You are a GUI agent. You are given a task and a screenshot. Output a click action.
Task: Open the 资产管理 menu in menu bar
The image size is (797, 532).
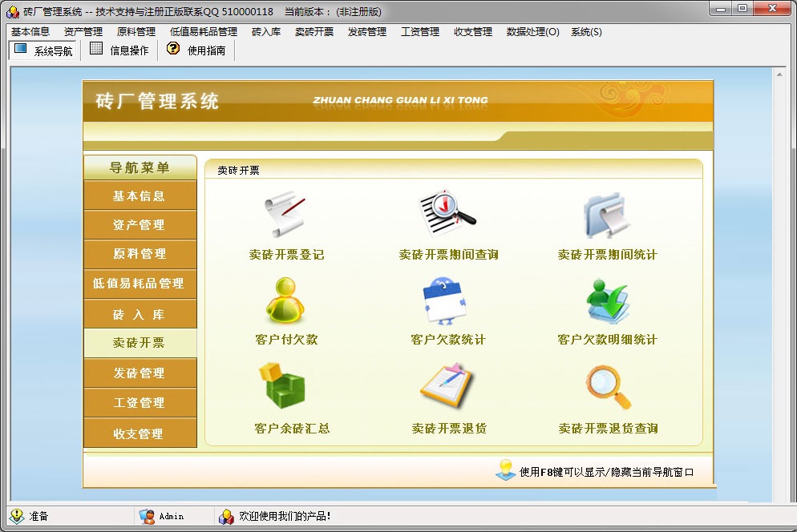83,32
